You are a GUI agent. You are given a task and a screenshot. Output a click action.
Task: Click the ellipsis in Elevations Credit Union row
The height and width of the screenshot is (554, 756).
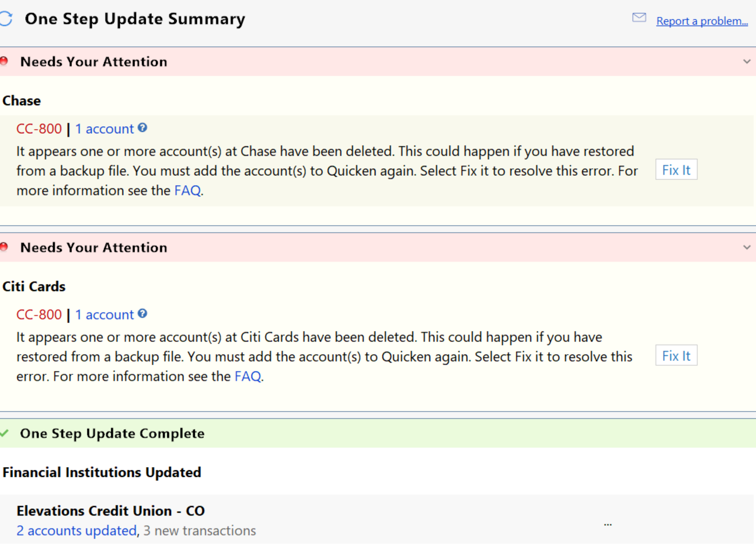(x=607, y=525)
